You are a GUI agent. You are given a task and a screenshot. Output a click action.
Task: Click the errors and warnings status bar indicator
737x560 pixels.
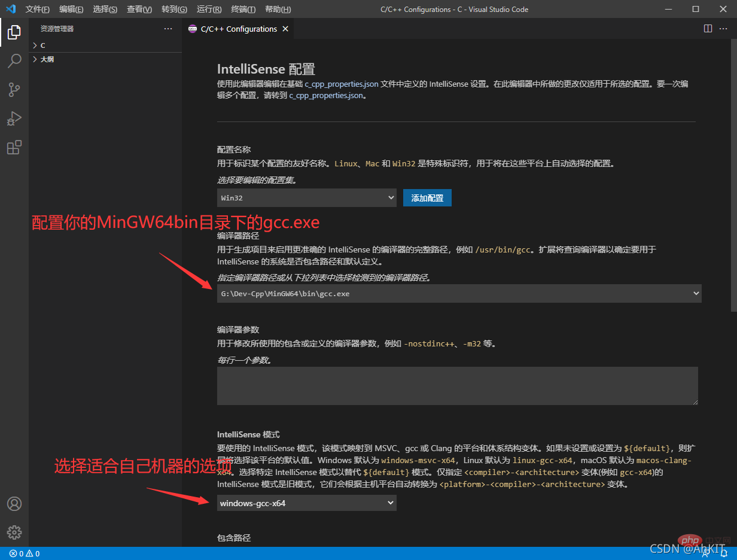(23, 553)
